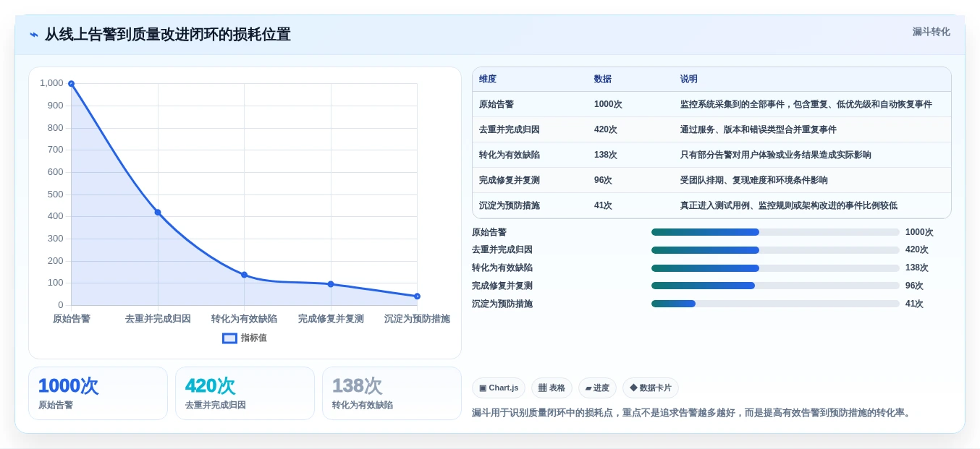This screenshot has width=980, height=449.
Task: Click the footer note starting 漏斗用于识别
Action: click(x=693, y=413)
